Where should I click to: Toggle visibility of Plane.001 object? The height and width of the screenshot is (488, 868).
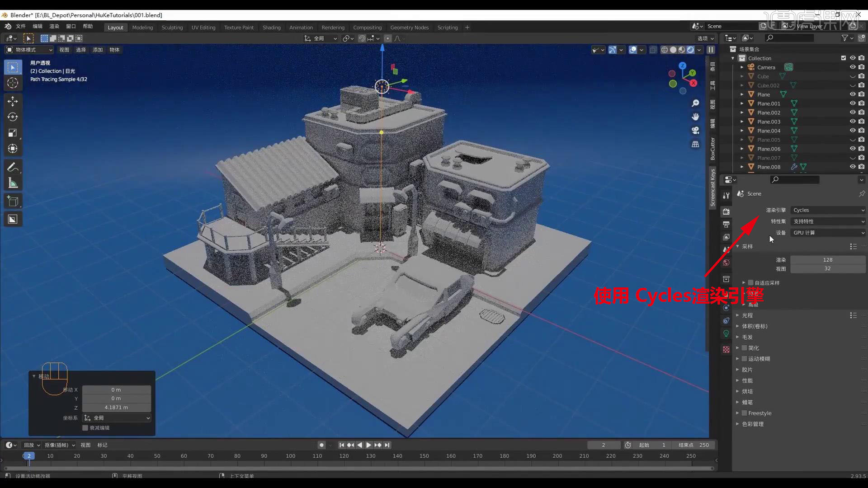(852, 103)
